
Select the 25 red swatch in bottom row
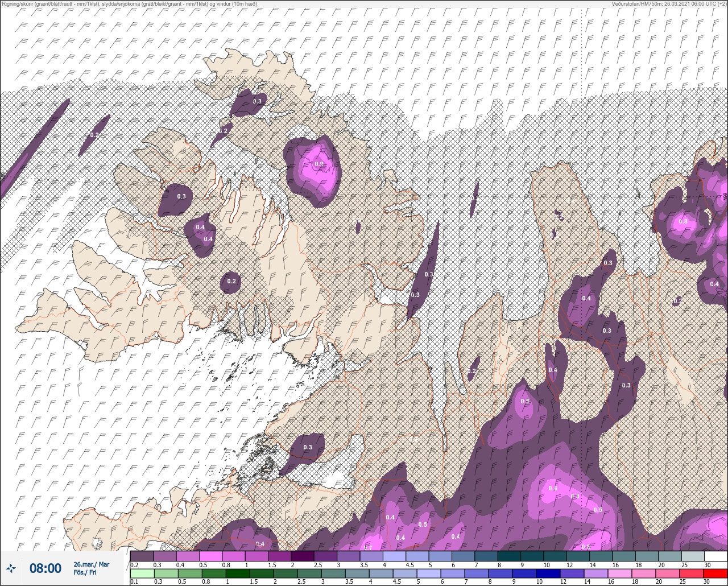pyautogui.click(x=692, y=573)
